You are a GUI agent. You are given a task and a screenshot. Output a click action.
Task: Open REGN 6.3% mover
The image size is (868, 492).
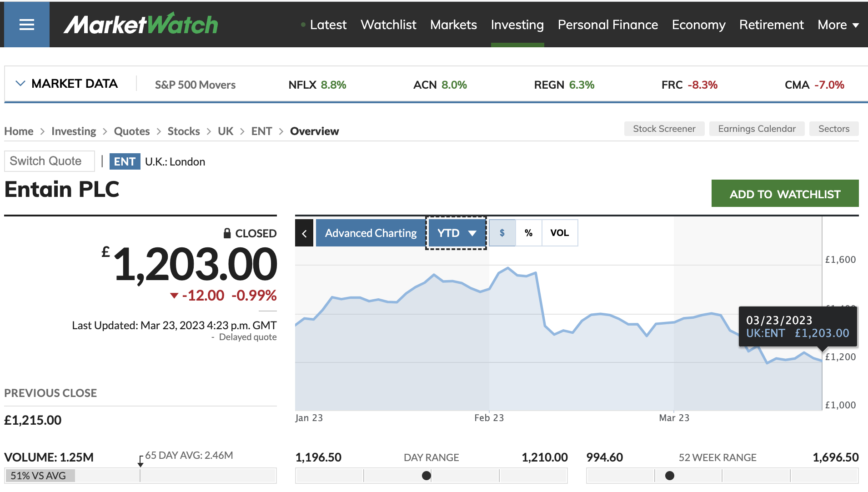tap(564, 85)
